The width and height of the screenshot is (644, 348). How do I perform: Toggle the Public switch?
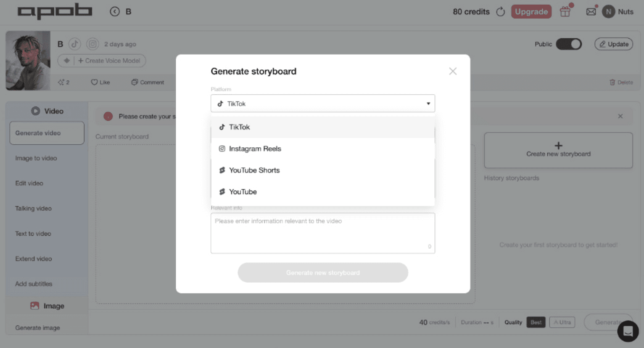click(x=569, y=44)
